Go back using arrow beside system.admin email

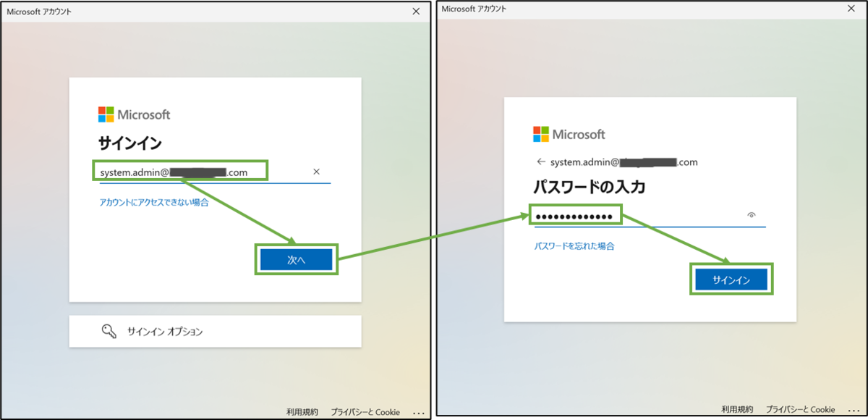pyautogui.click(x=540, y=162)
